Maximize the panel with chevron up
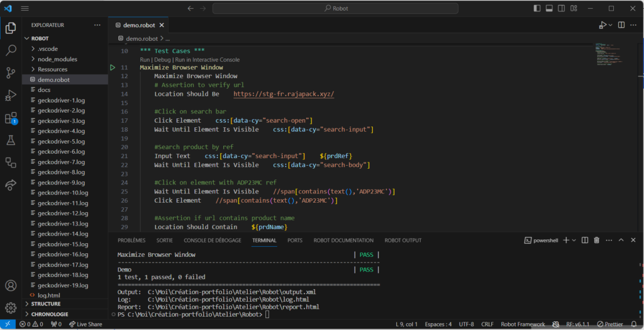Screen dimensions: 644x330 (621, 241)
